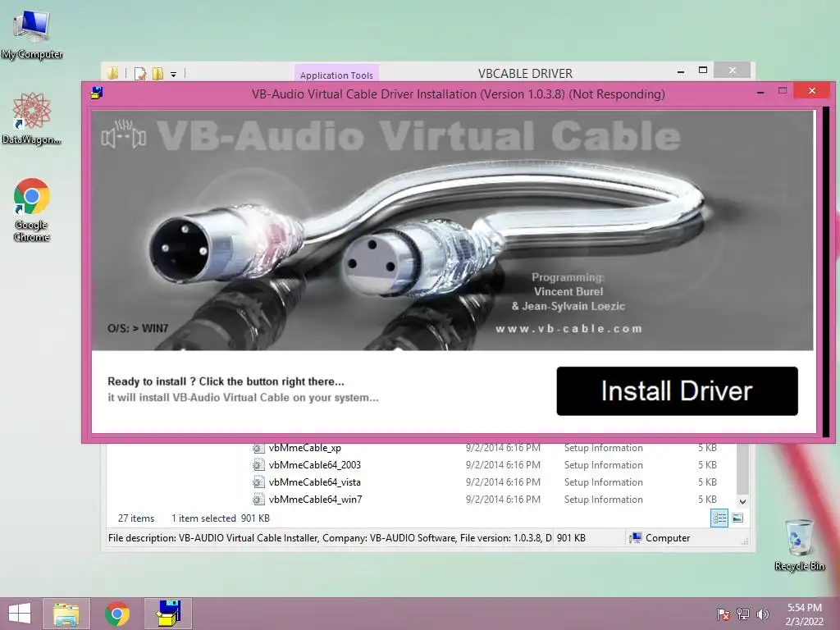Click the file description text in Explorer details bar

click(330, 538)
